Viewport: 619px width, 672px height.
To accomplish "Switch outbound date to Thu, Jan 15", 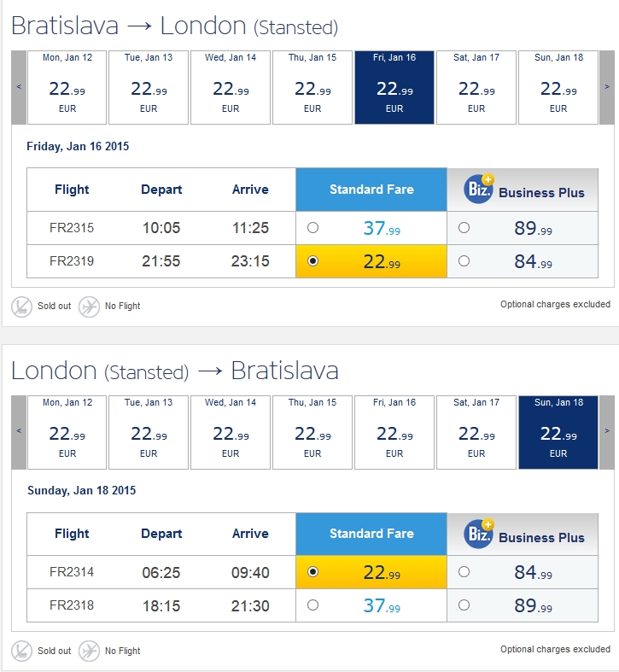I will point(312,87).
